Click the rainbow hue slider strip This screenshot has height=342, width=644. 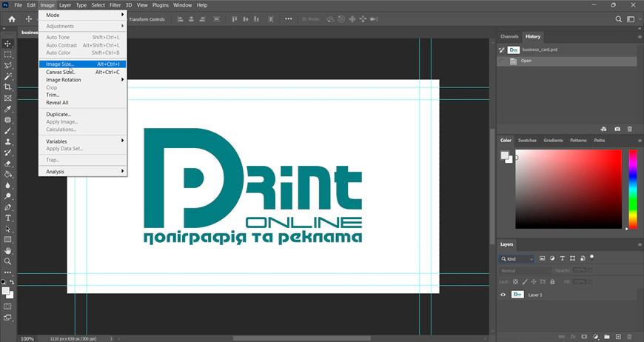(632, 189)
